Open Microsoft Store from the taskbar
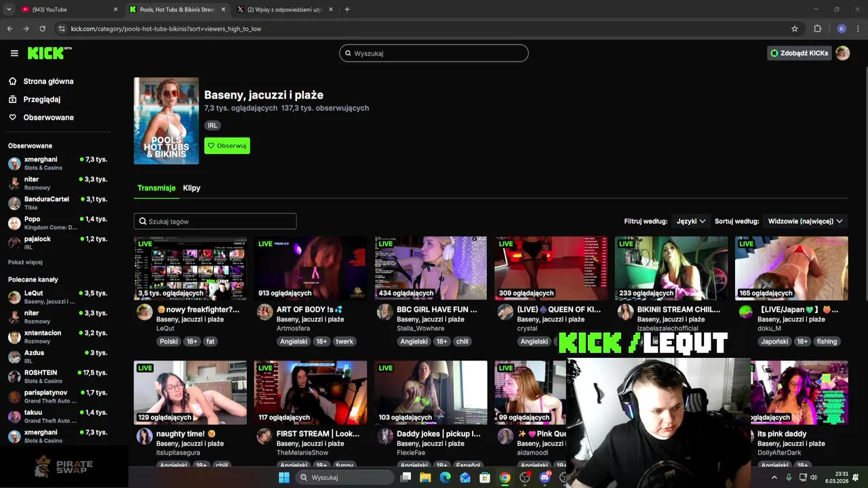868x488 pixels. [485, 477]
